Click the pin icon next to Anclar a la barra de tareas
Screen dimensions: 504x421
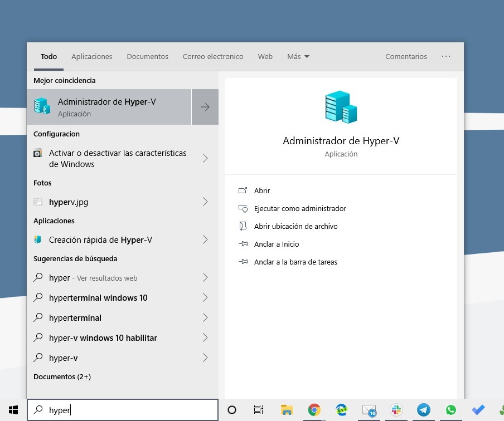(243, 261)
